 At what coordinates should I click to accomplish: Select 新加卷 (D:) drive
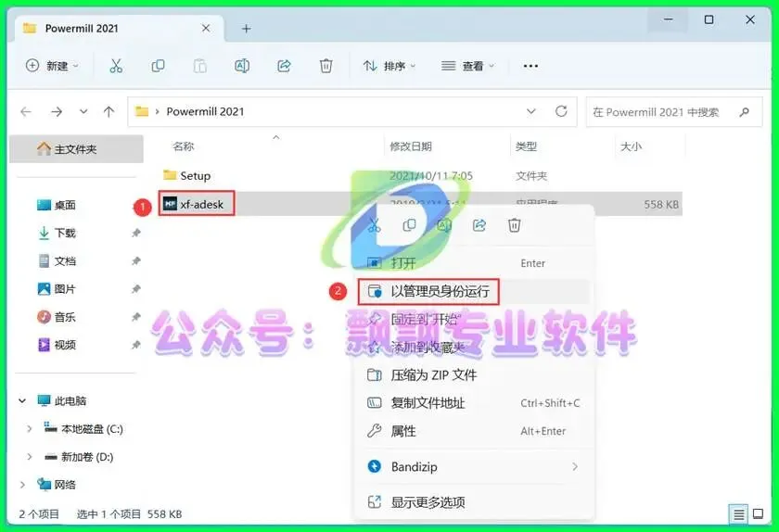[x=79, y=457]
